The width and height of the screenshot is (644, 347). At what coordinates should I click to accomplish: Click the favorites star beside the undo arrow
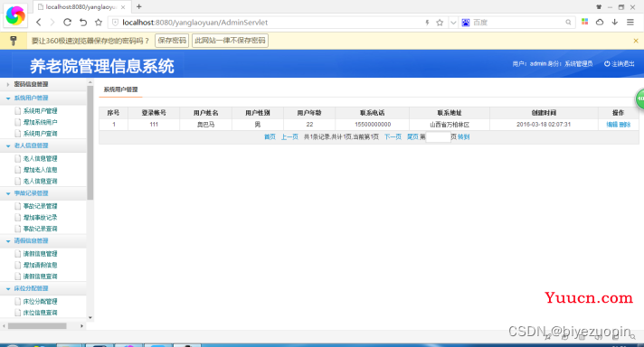click(x=99, y=23)
